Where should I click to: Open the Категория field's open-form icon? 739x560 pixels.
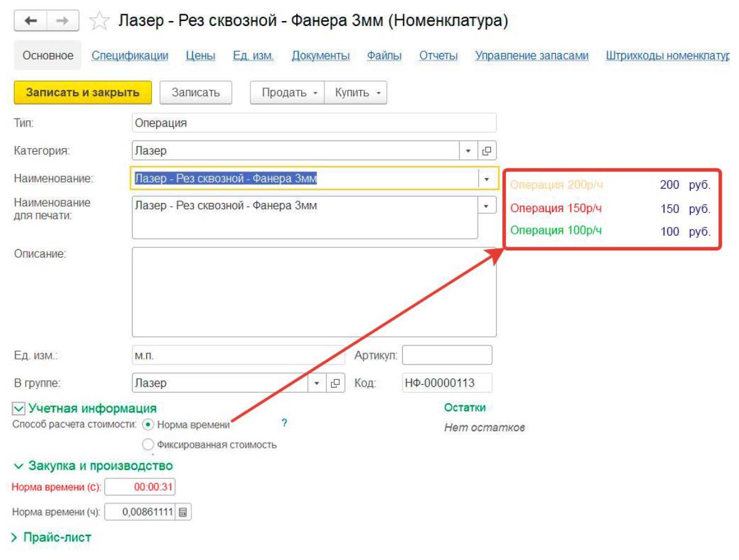tap(486, 150)
